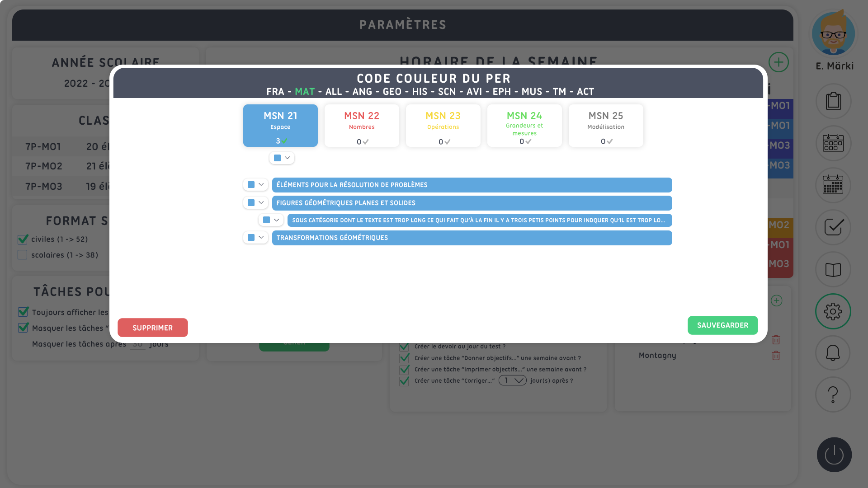Open the open-book icon in sidebar
This screenshot has height=488, width=868.
point(833,269)
